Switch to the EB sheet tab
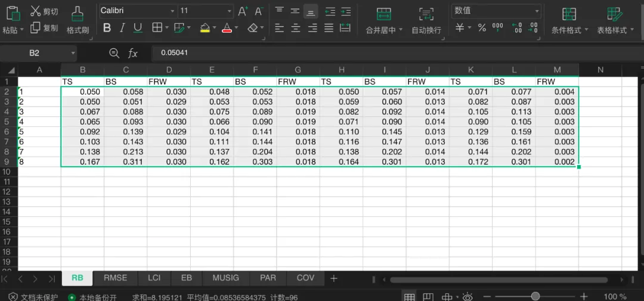 click(x=187, y=278)
